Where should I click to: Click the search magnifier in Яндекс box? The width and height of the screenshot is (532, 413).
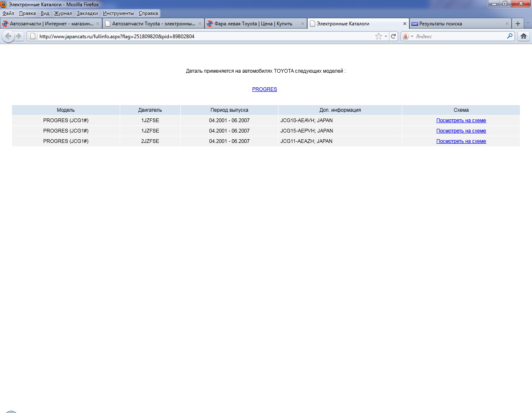point(510,36)
